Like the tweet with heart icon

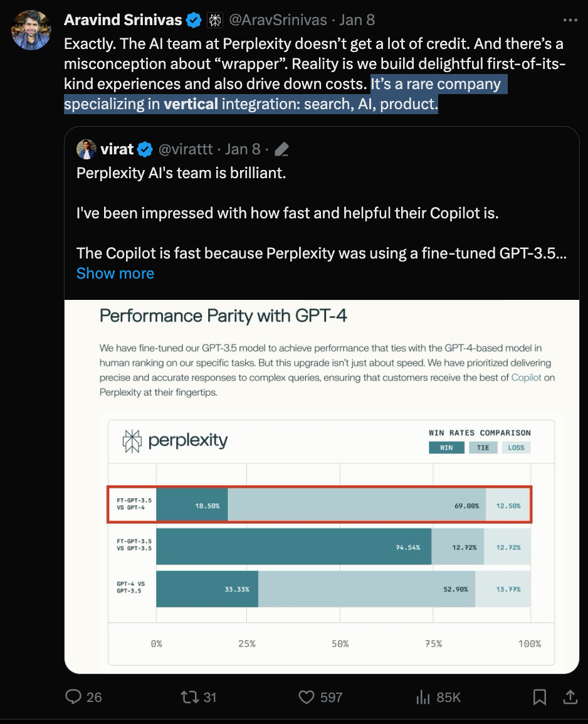(306, 696)
